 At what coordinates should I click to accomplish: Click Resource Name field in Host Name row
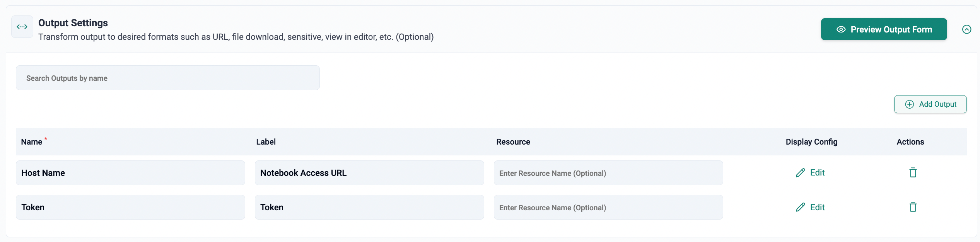click(608, 173)
